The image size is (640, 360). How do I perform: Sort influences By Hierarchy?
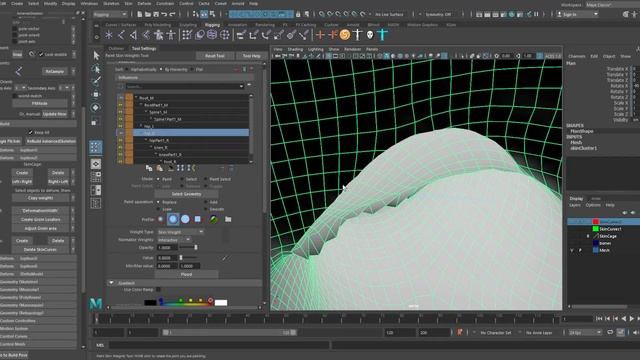(x=161, y=69)
